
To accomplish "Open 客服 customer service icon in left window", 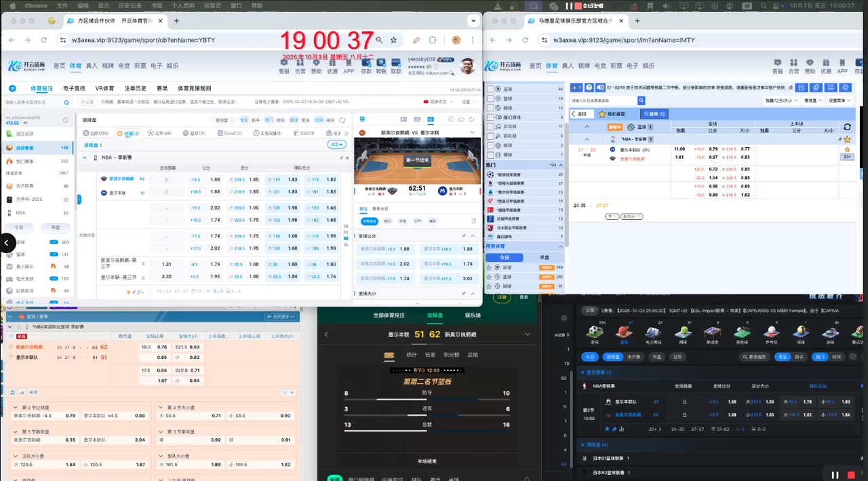I will coord(283,65).
